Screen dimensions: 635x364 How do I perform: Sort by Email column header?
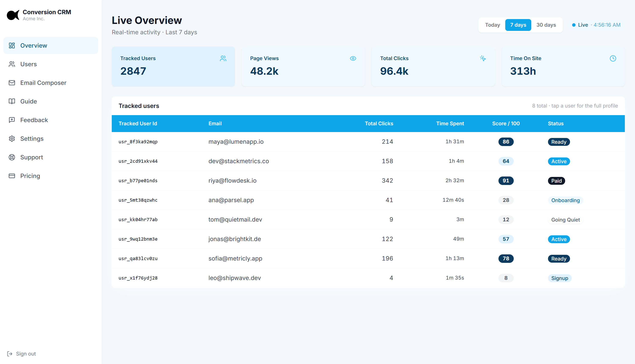(x=215, y=124)
